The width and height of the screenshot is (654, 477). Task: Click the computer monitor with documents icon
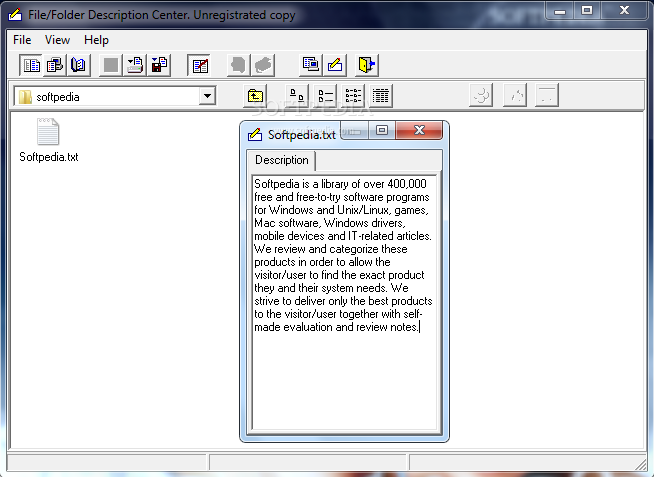tap(311, 65)
